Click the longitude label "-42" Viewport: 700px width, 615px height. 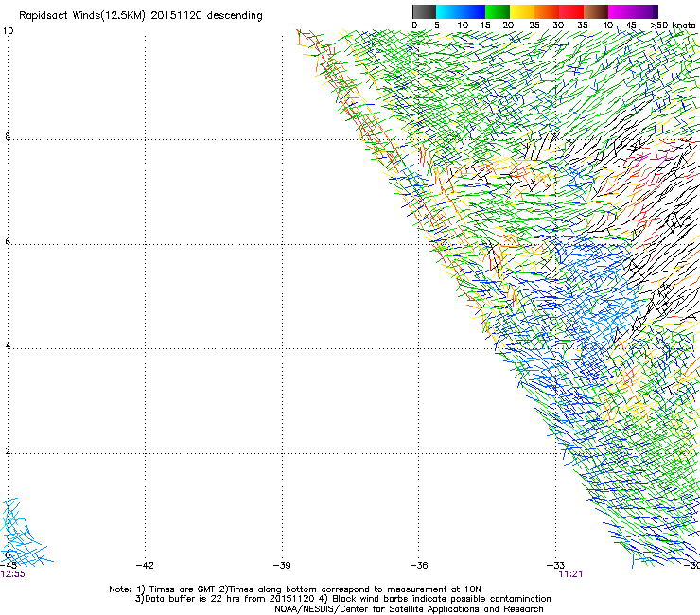[x=145, y=566]
